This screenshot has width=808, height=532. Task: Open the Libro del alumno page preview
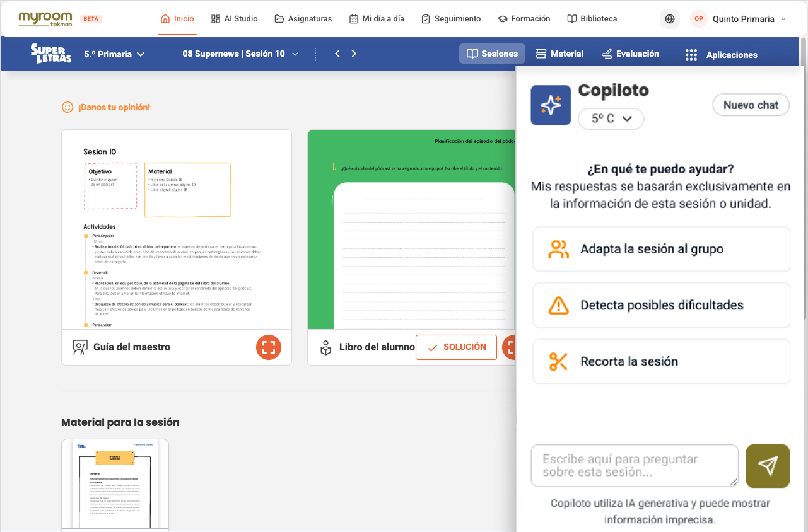point(411,229)
